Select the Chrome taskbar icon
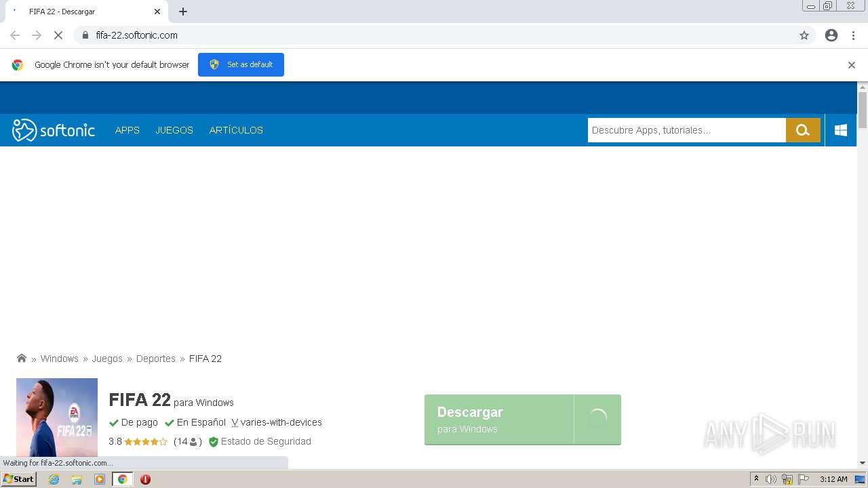 click(122, 479)
